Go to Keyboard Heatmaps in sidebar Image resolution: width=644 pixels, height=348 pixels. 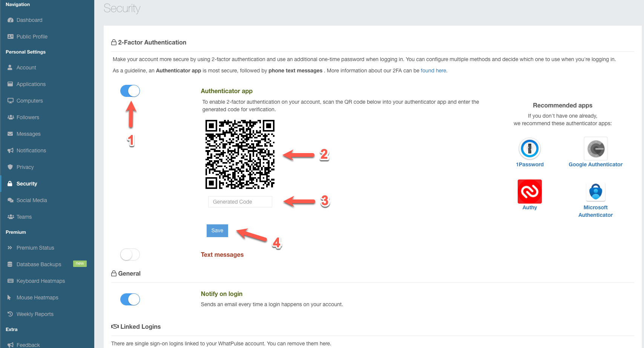coord(40,281)
